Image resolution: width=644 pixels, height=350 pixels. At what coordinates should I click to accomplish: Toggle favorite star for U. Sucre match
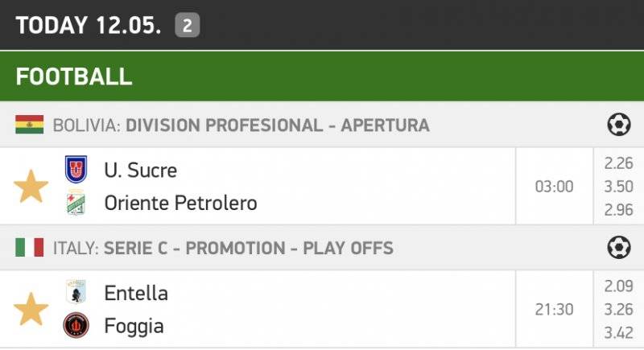pos(31,187)
